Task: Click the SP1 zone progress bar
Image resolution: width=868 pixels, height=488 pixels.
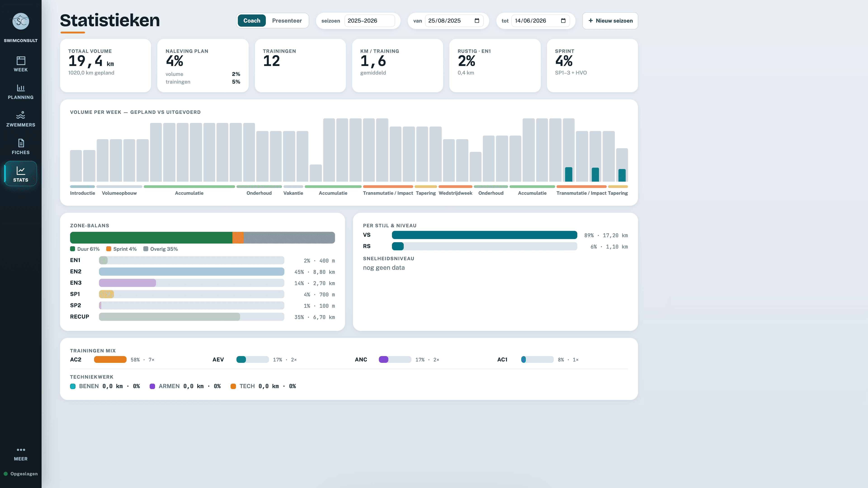Action: coord(191,294)
